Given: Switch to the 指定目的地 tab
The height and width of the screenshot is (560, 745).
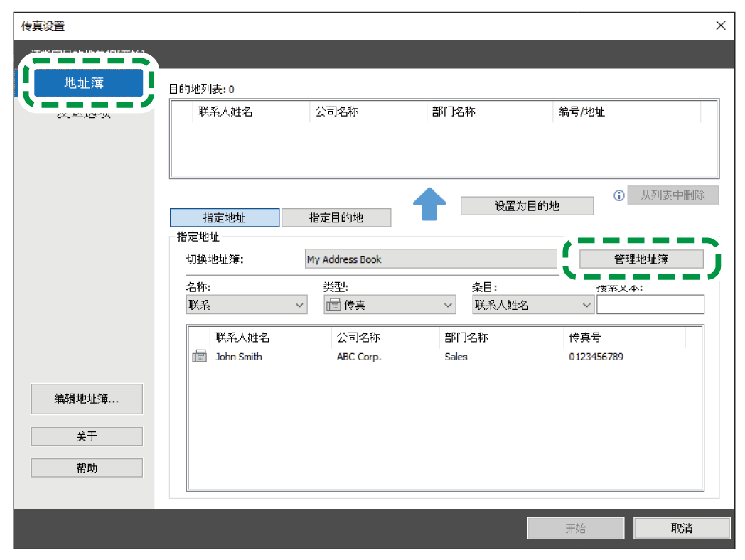Looking at the screenshot, I should point(336,218).
